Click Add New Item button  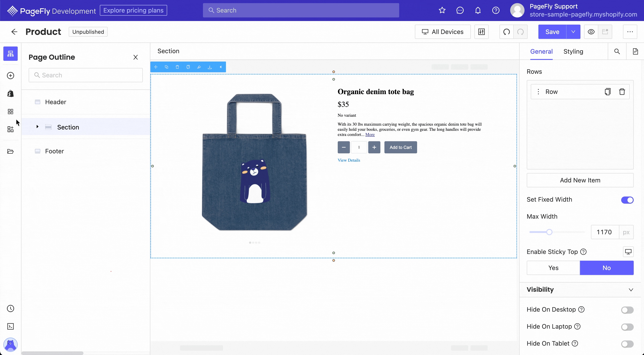click(x=580, y=180)
